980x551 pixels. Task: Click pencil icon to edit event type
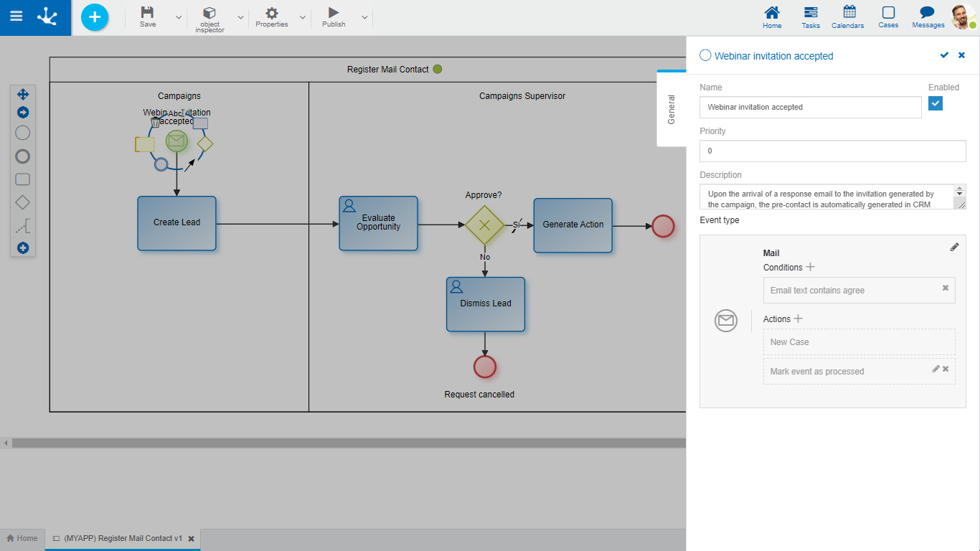coord(954,247)
